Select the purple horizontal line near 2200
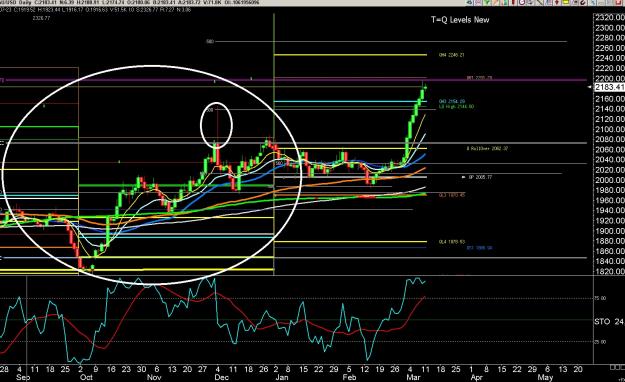 (293, 80)
